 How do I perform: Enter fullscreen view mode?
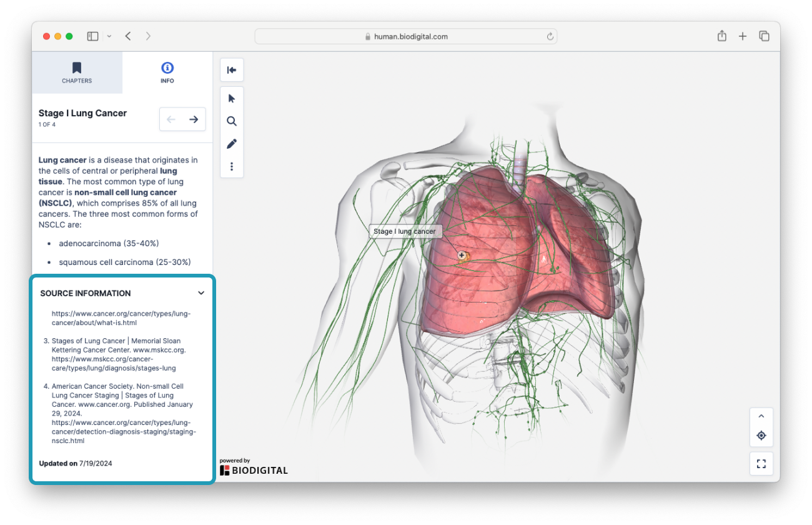click(x=761, y=464)
